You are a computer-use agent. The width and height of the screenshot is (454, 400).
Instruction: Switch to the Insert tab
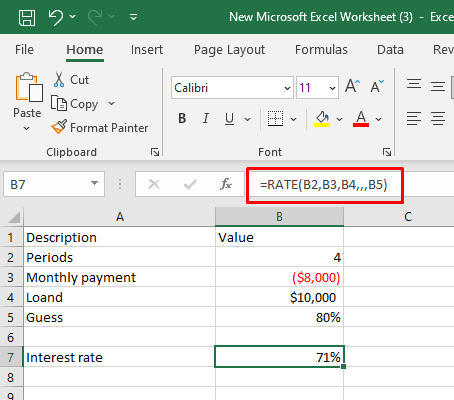[147, 50]
